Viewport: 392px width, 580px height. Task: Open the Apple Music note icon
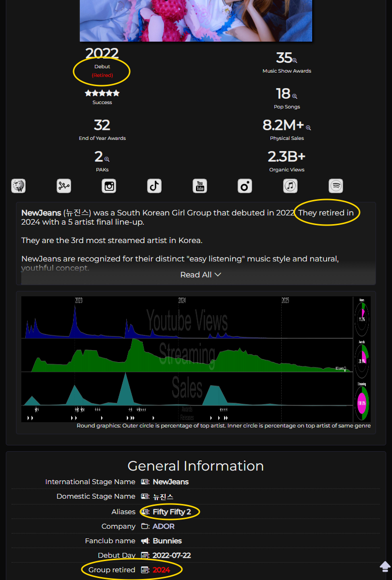click(x=290, y=186)
